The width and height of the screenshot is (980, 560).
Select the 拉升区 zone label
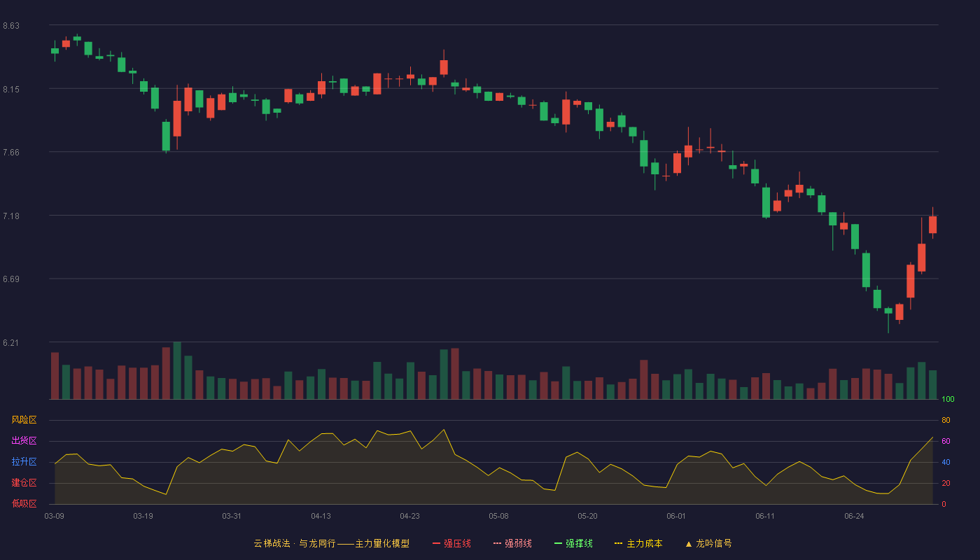[x=24, y=462]
